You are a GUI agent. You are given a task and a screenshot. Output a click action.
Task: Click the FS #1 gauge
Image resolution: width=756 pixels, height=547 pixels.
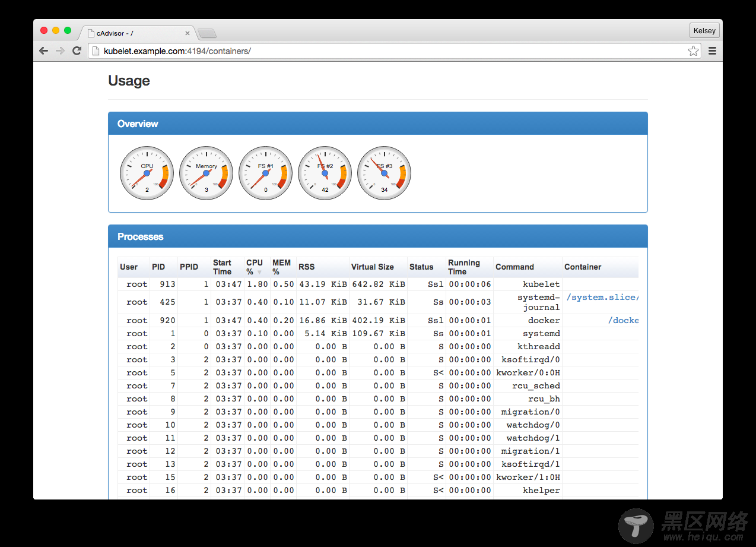pyautogui.click(x=265, y=173)
